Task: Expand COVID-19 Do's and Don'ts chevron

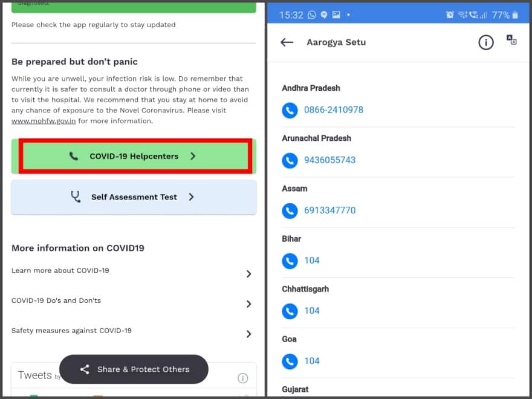Action: (x=248, y=303)
